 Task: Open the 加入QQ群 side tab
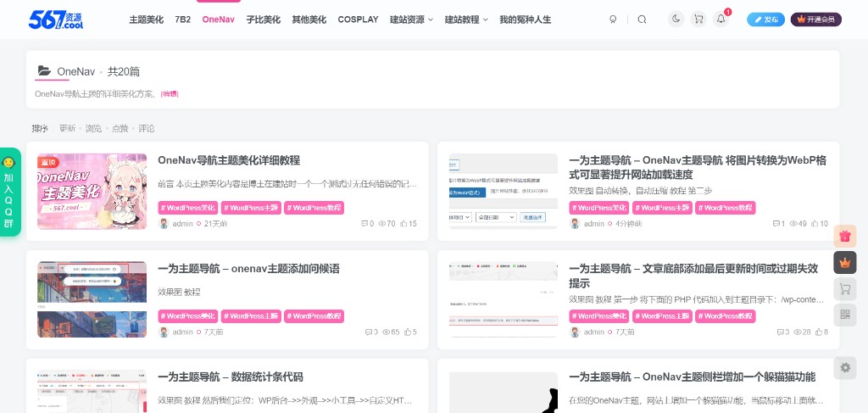click(x=9, y=193)
